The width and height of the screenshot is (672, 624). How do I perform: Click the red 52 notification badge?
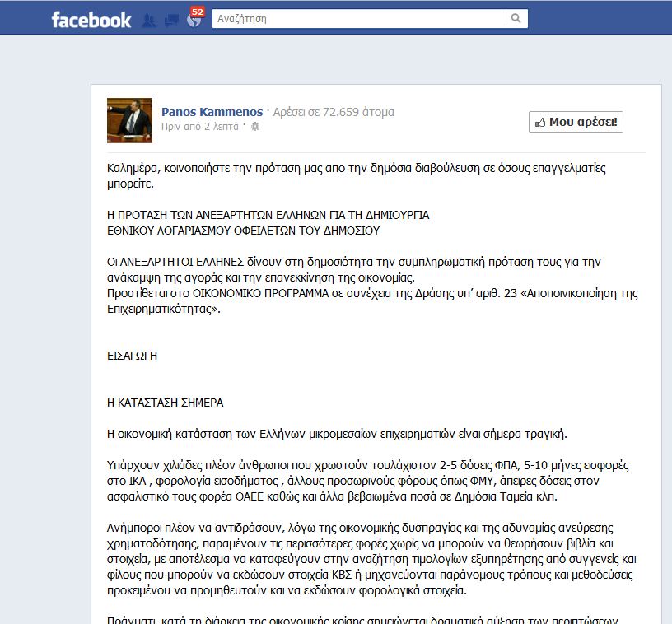pyautogui.click(x=197, y=12)
